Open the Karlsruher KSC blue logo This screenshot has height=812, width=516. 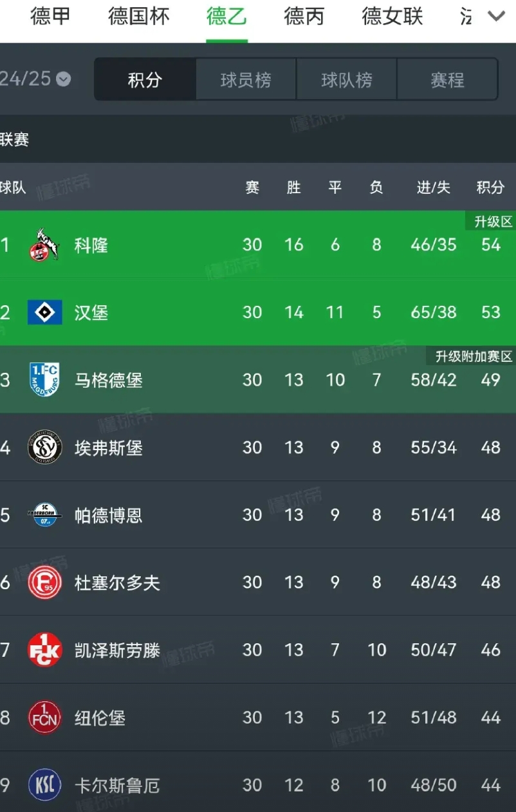[x=45, y=786]
